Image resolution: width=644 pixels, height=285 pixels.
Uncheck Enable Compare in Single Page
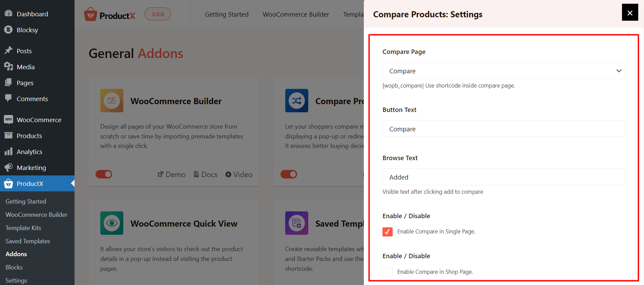(x=388, y=232)
